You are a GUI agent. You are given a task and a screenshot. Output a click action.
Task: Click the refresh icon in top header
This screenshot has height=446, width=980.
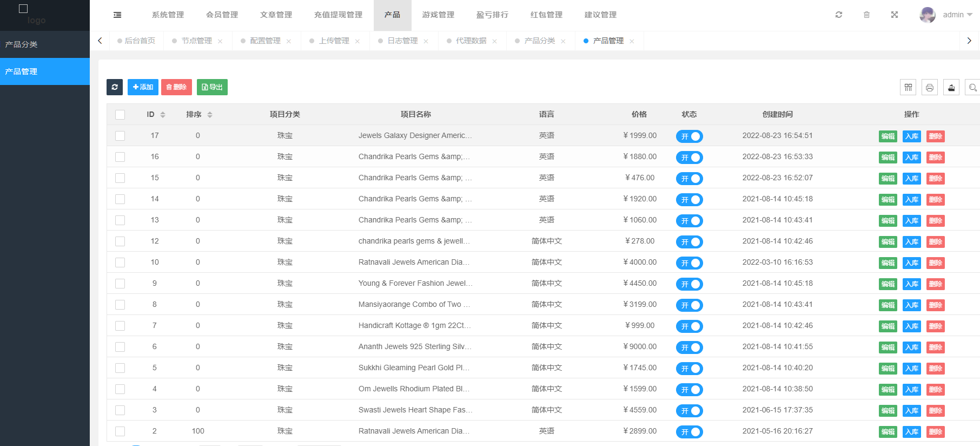[839, 15]
